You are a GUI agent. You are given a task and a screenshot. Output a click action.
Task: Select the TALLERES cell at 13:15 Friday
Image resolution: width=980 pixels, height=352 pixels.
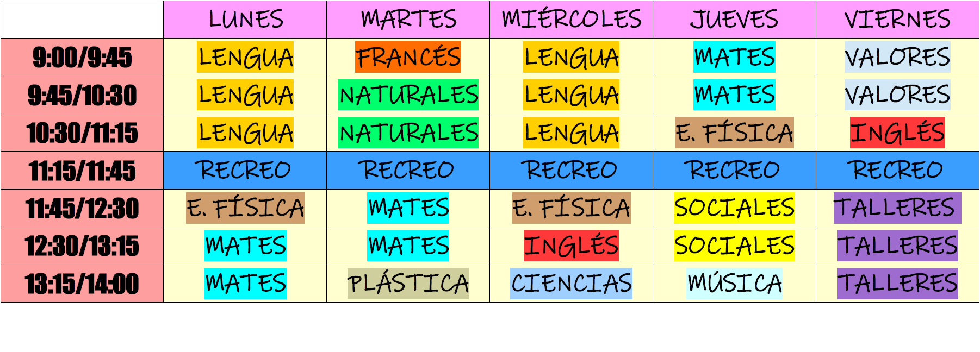(897, 284)
